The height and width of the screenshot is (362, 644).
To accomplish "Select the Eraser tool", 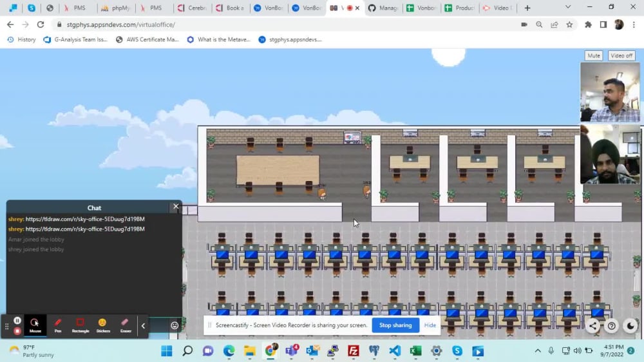I will 126,325.
